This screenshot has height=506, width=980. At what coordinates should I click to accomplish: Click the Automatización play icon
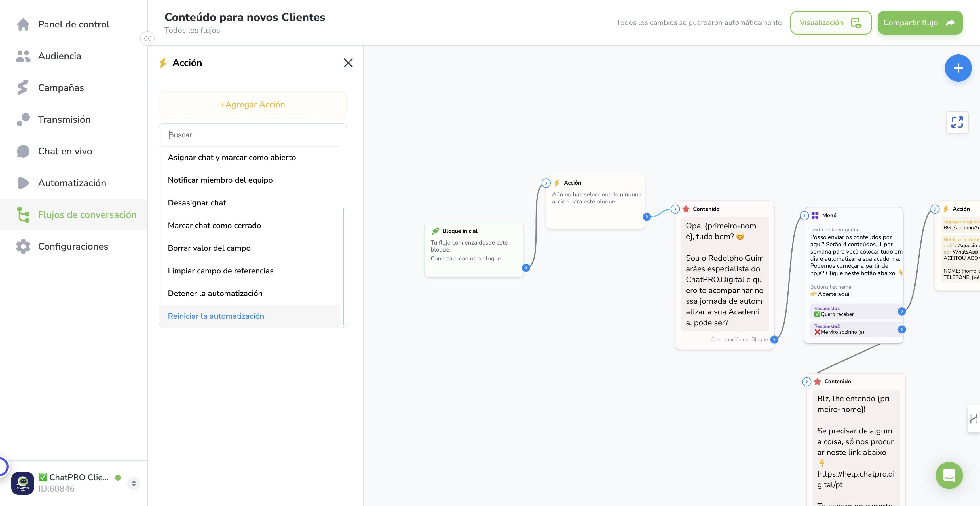[x=23, y=183]
